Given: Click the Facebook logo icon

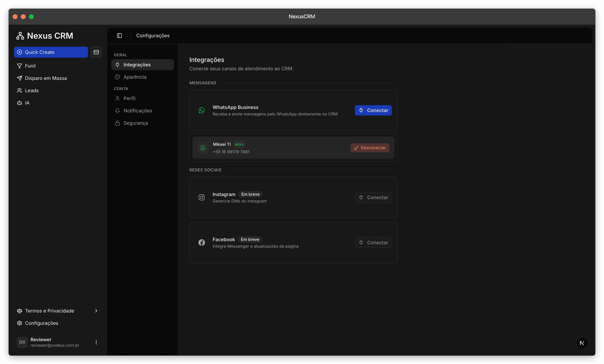Looking at the screenshot, I should tap(202, 243).
